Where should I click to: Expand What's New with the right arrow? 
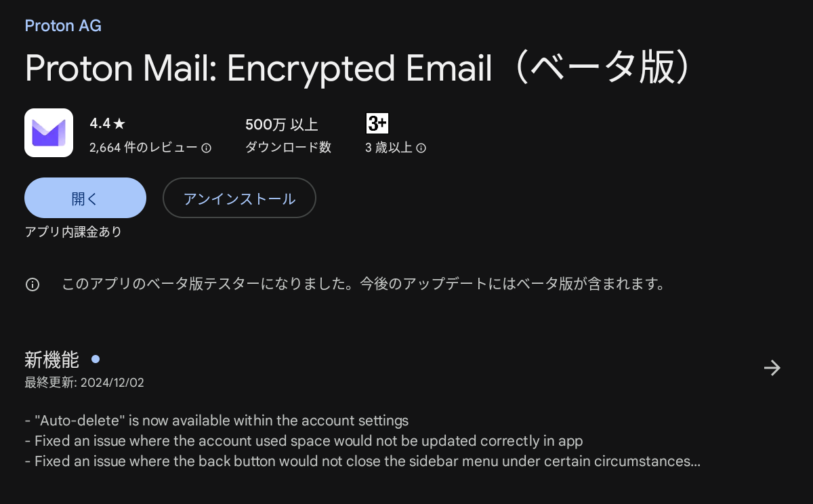pyautogui.click(x=772, y=368)
